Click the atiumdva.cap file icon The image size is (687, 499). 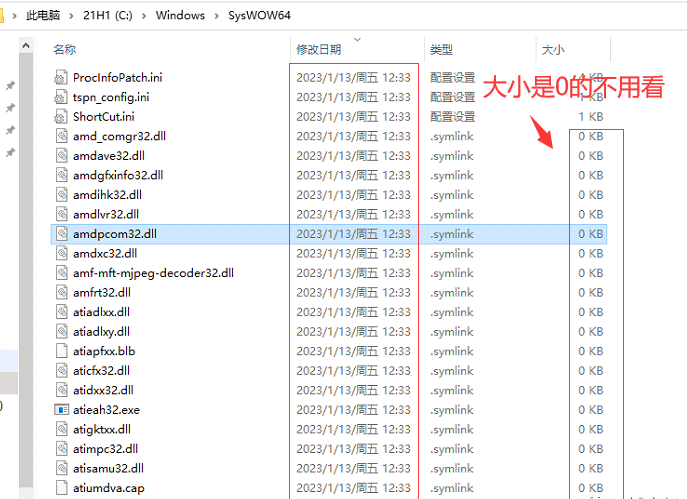point(61,488)
